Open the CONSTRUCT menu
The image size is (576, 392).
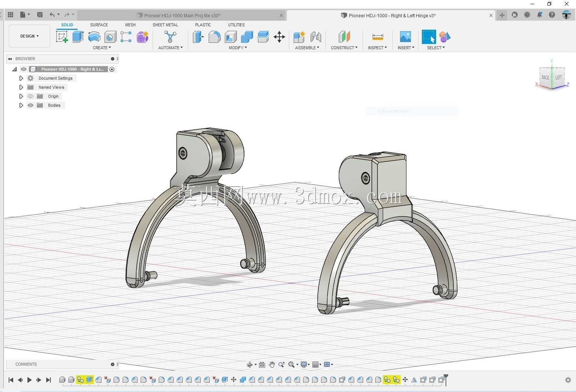(344, 48)
